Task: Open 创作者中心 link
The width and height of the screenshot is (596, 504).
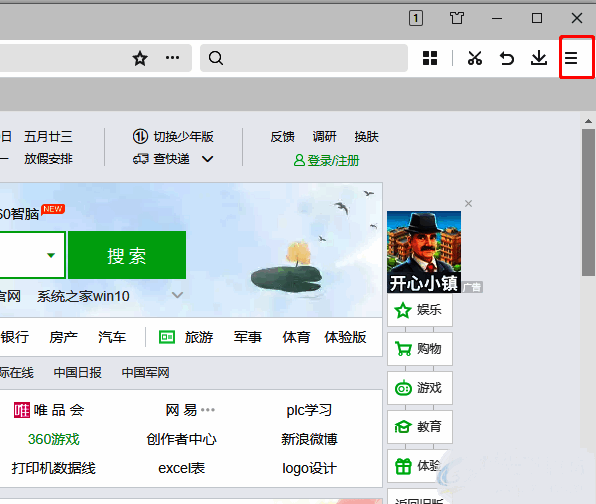Action: (x=181, y=439)
